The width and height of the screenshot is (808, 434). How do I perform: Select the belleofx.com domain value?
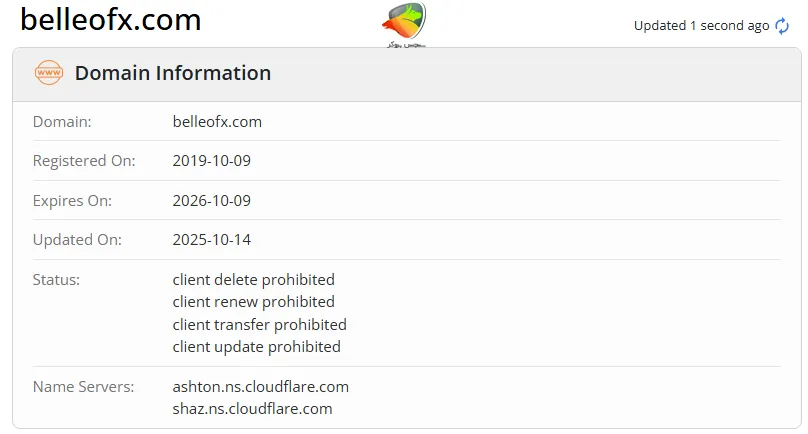point(217,121)
